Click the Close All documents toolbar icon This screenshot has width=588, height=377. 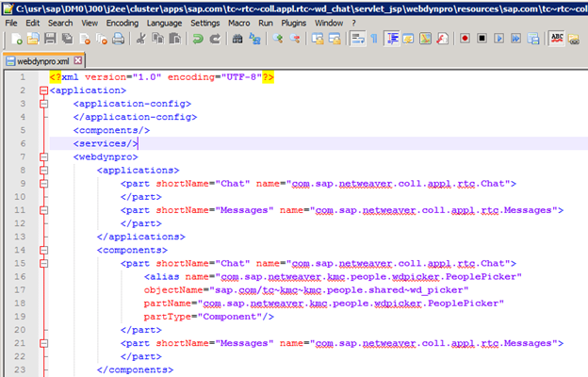point(102,39)
